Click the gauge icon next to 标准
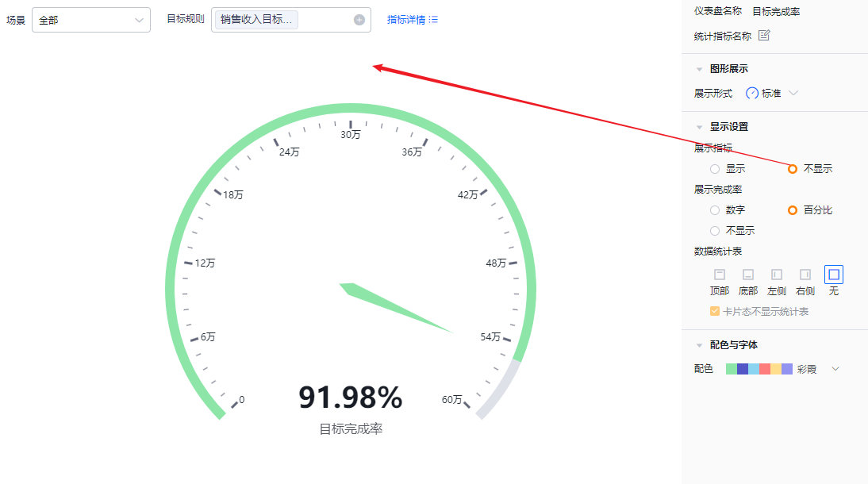 (751, 93)
